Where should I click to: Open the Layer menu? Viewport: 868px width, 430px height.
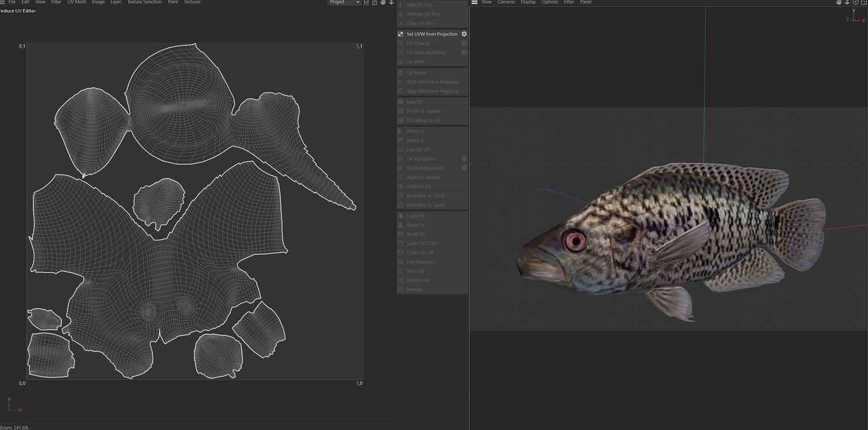[x=116, y=2]
